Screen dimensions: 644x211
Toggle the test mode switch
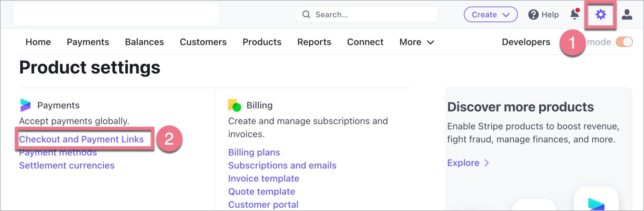click(624, 42)
